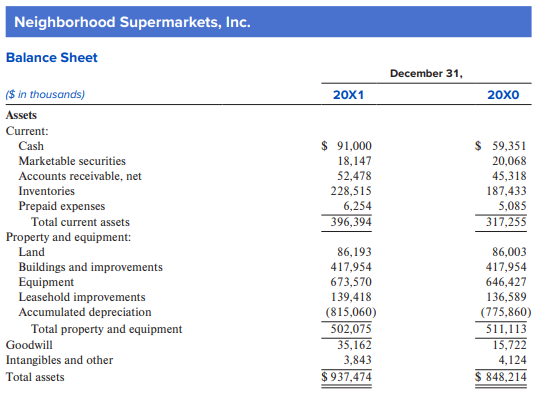This screenshot has height=393, width=541.
Task: Select the Prepaid expenses 20X0 value 5,085
Action: (512, 206)
